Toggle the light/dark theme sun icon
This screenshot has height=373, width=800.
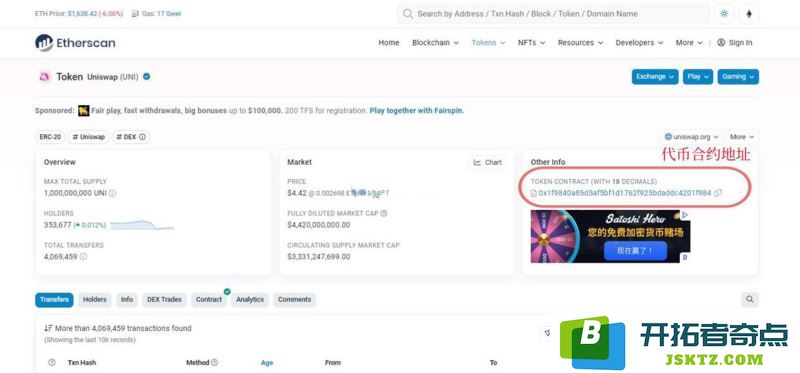click(x=724, y=14)
